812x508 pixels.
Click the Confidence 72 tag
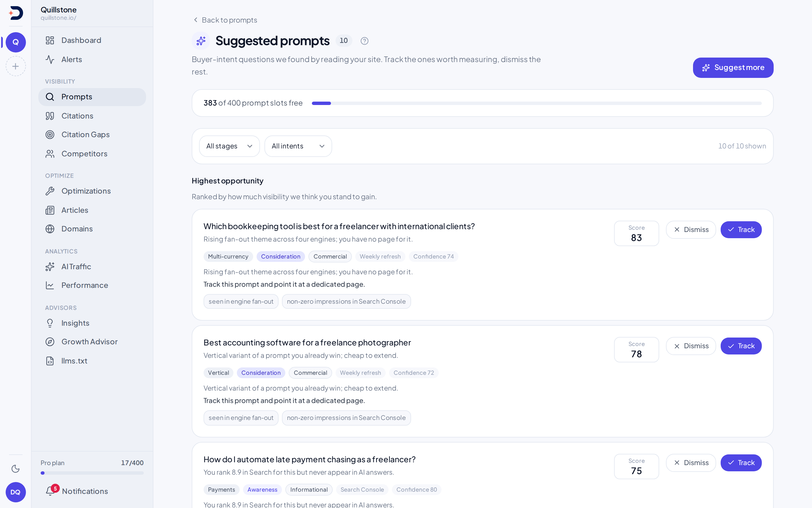tap(414, 373)
